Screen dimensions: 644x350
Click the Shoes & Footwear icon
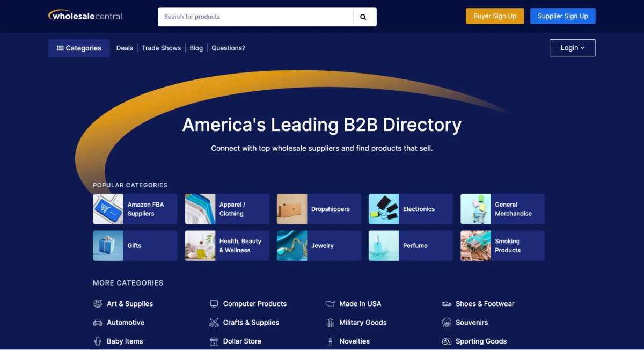tap(447, 303)
